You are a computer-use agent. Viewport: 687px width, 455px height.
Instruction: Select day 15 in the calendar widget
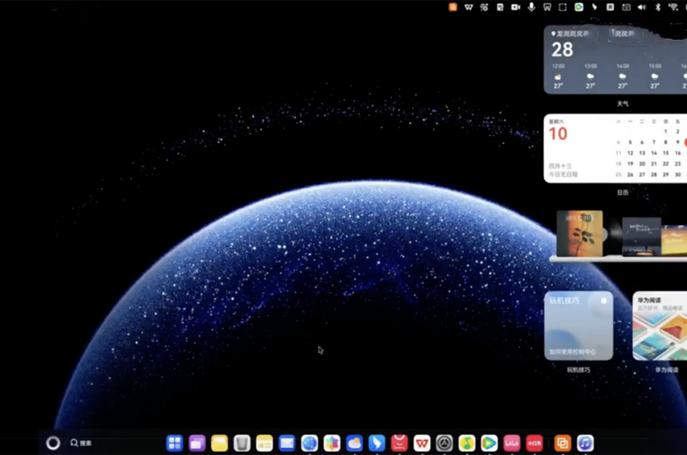666,153
